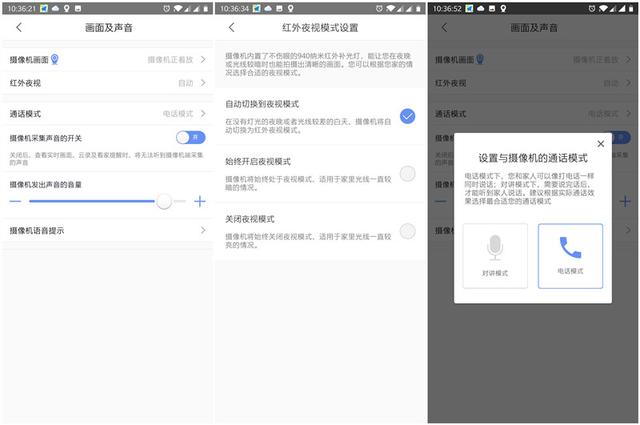This screenshot has width=640, height=425.
Task: Tap 摄像机发出声音的音量 label
Action: click(x=46, y=185)
